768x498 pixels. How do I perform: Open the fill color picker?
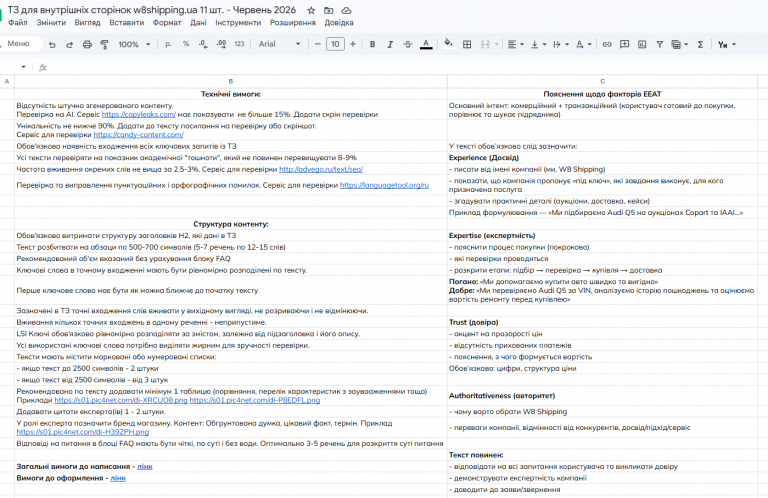click(x=448, y=44)
